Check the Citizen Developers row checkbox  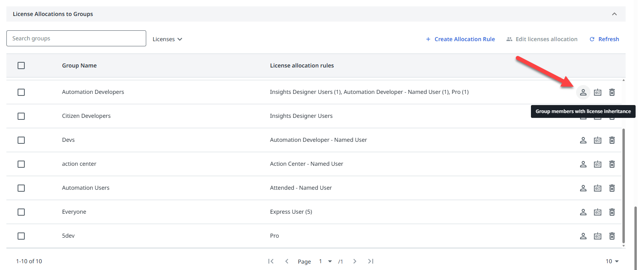click(21, 116)
